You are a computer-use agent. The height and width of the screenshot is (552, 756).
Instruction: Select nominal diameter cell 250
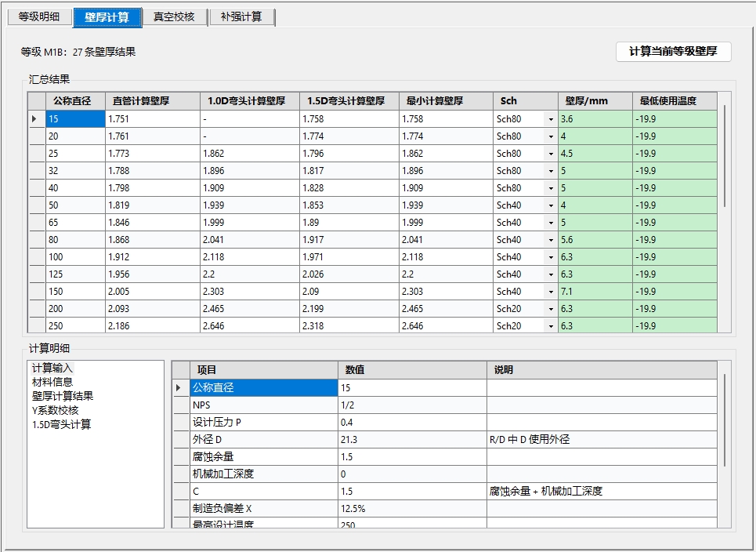coord(75,325)
